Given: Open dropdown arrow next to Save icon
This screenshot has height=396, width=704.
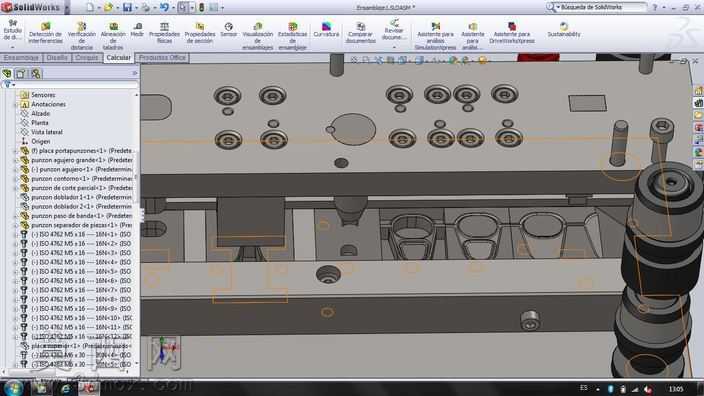Looking at the screenshot, I should tap(136, 8).
